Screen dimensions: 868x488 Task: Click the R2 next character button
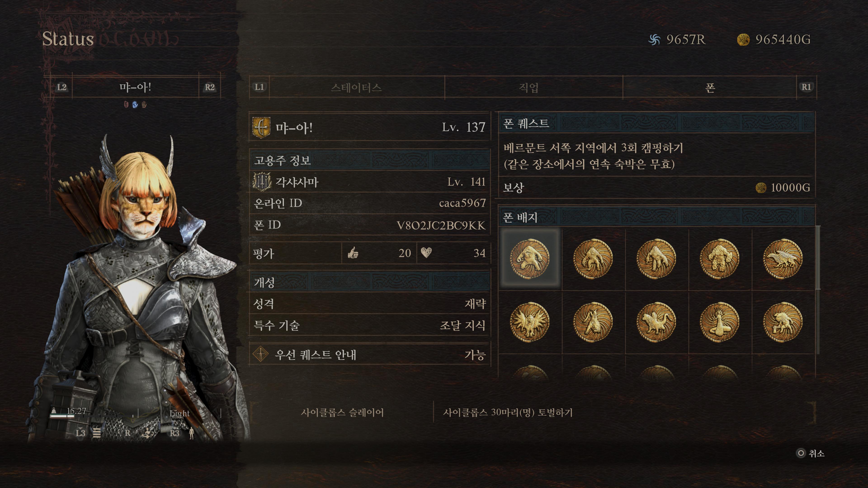coord(210,87)
